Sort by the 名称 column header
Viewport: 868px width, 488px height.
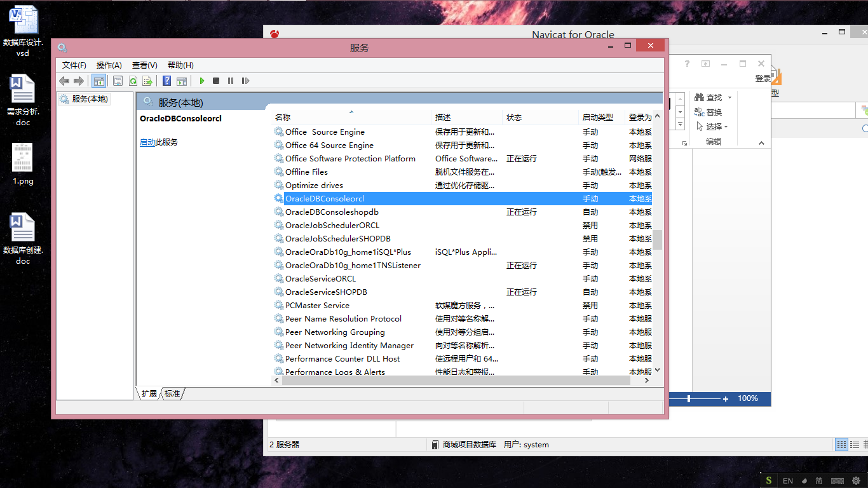(x=351, y=118)
